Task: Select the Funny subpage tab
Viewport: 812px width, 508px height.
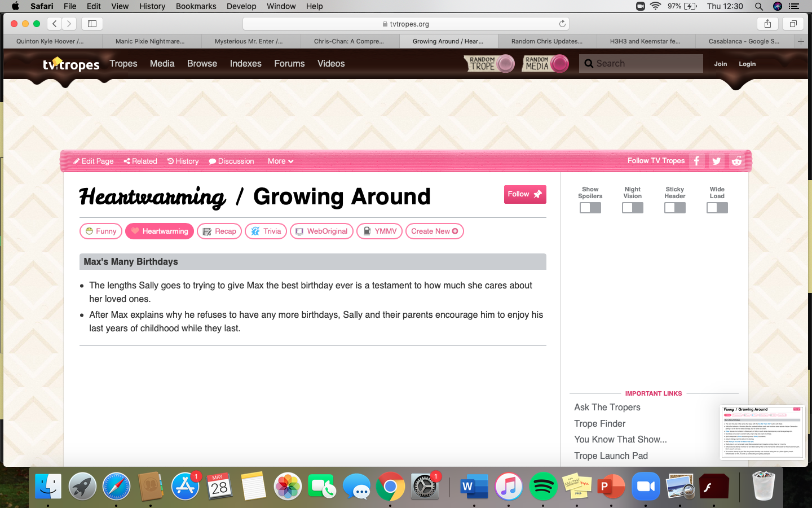Action: (101, 231)
